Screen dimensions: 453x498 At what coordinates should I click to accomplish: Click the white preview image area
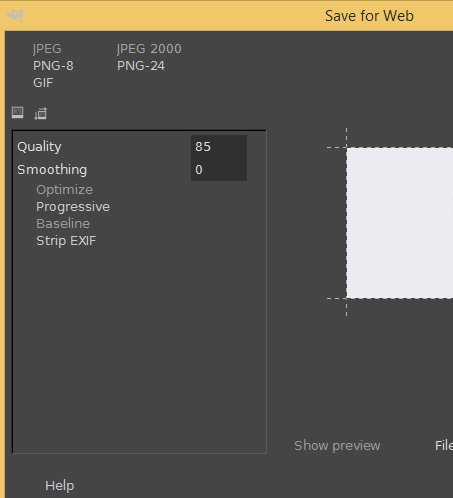click(400, 223)
